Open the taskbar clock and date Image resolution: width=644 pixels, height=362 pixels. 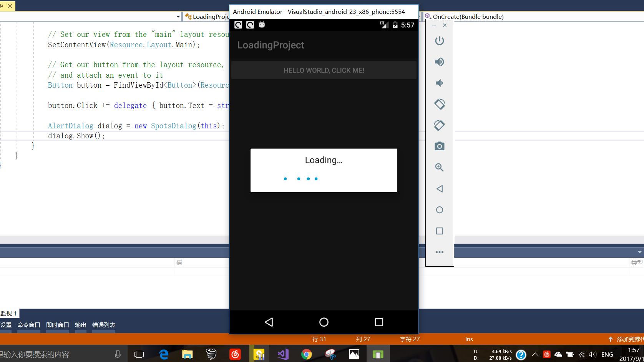[632, 354]
